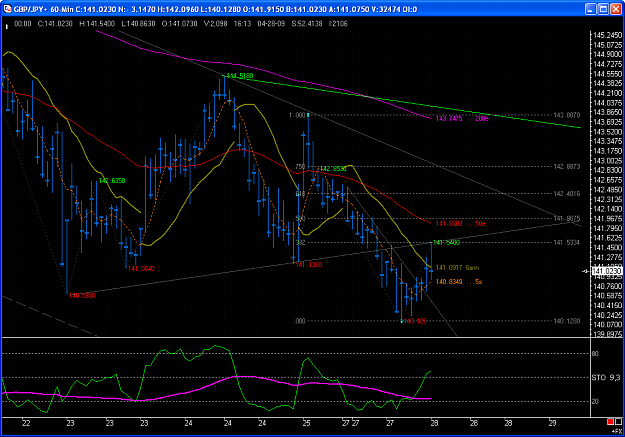The width and height of the screenshot is (625, 437).
Task: Click the 140.8349 5s orange label
Action: (x=459, y=281)
